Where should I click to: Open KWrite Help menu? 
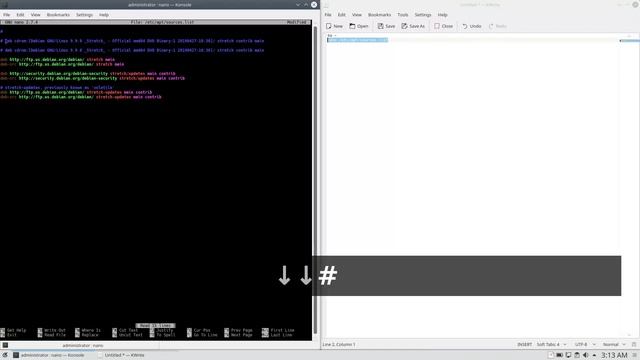(442, 15)
